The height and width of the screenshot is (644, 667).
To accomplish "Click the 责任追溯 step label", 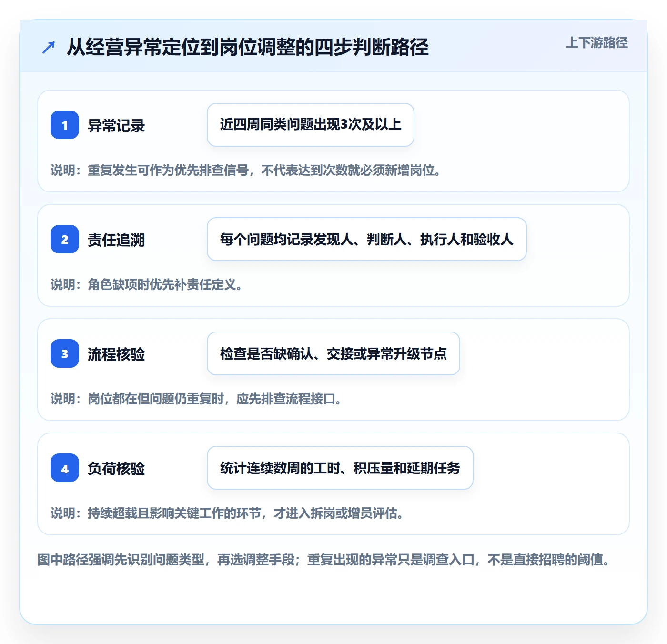I will click(116, 240).
